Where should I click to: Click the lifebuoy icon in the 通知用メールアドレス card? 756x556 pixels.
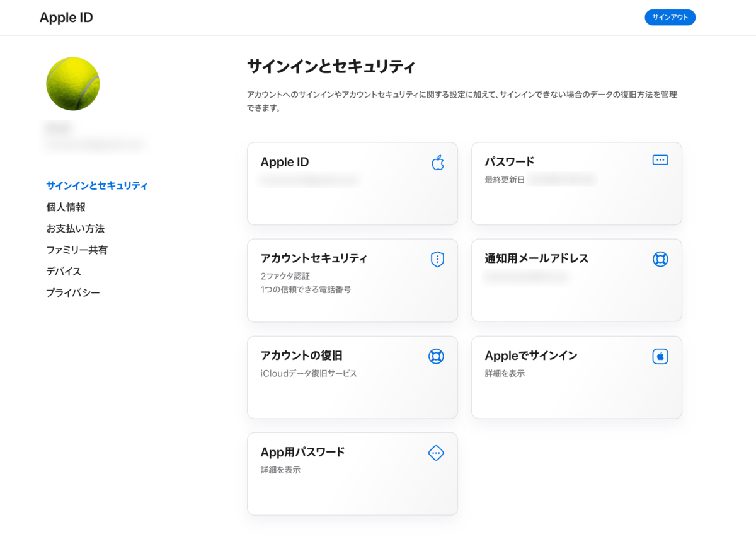pyautogui.click(x=660, y=259)
